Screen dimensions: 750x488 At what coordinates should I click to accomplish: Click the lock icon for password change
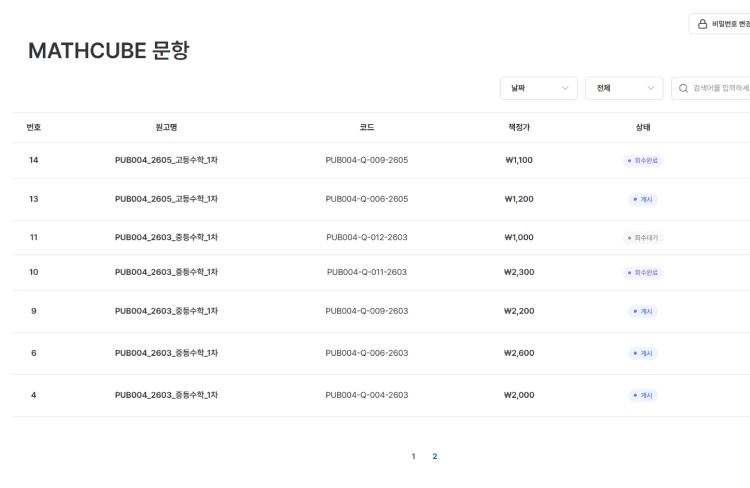tap(702, 24)
